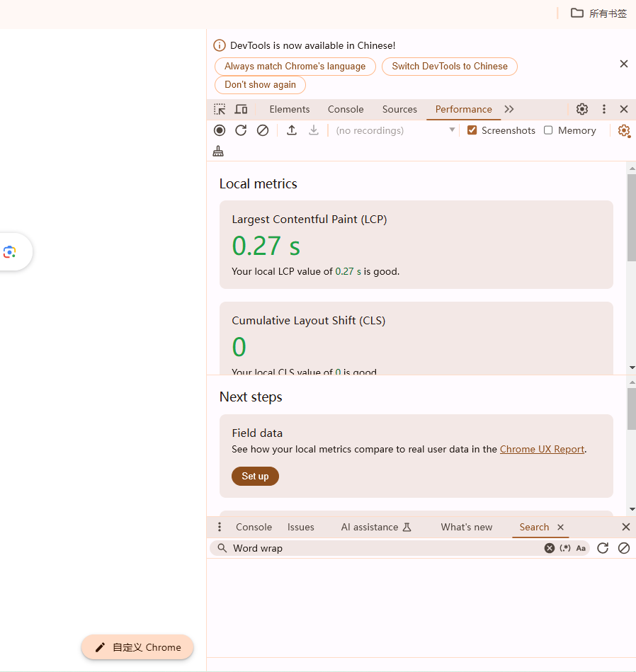Click the Cumulative Layout Shift (CLS) heading
The image size is (636, 672).
[309, 321]
